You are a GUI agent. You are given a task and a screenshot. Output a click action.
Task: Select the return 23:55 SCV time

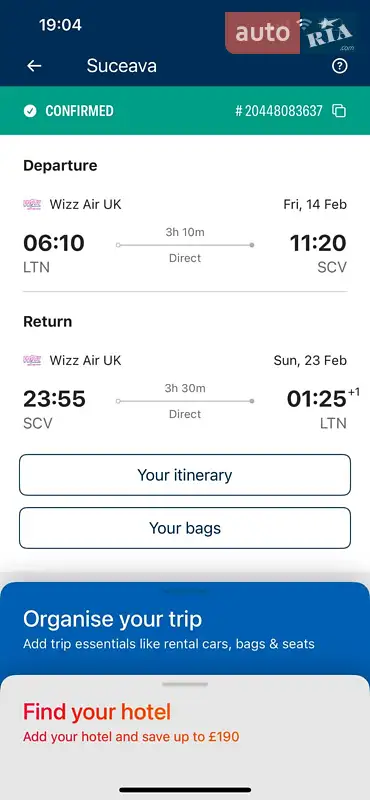click(x=54, y=409)
